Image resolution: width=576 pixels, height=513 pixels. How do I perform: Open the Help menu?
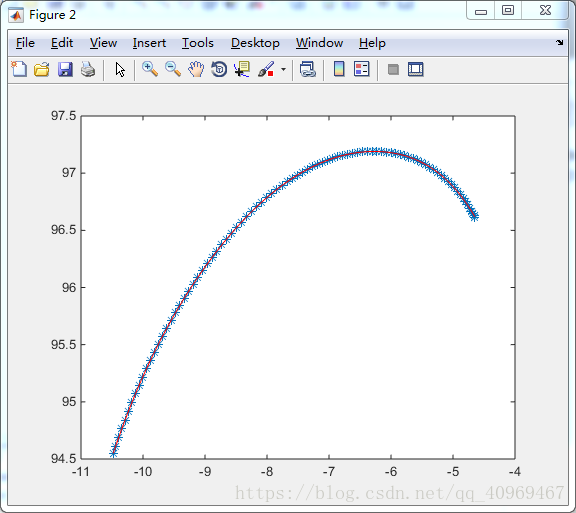372,43
